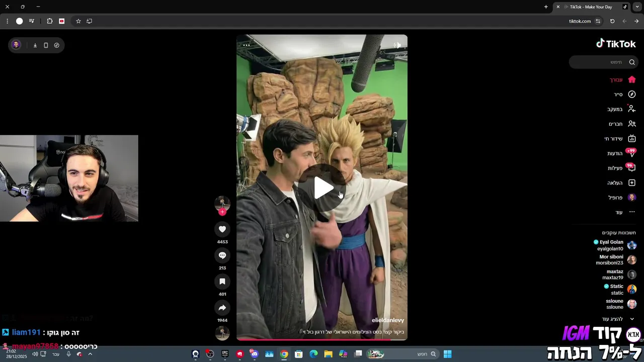Click the download icon in the floating pill
Screen dimensions: 644x362
point(35,45)
